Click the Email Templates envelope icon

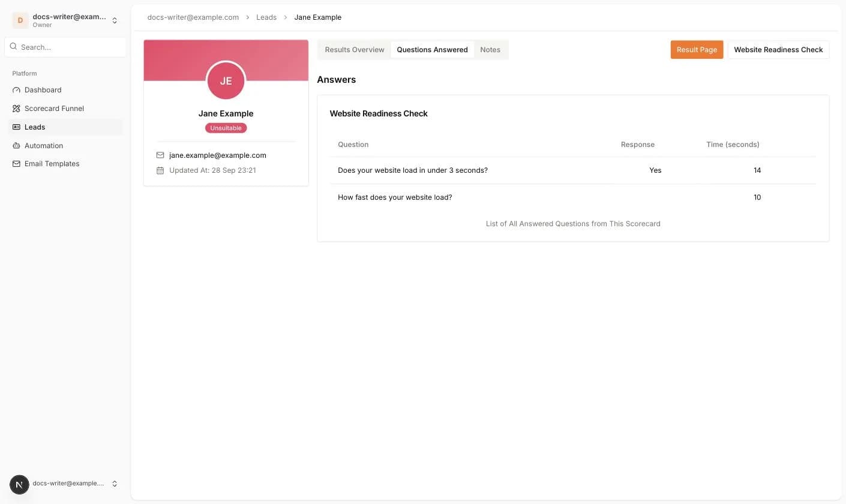click(16, 164)
